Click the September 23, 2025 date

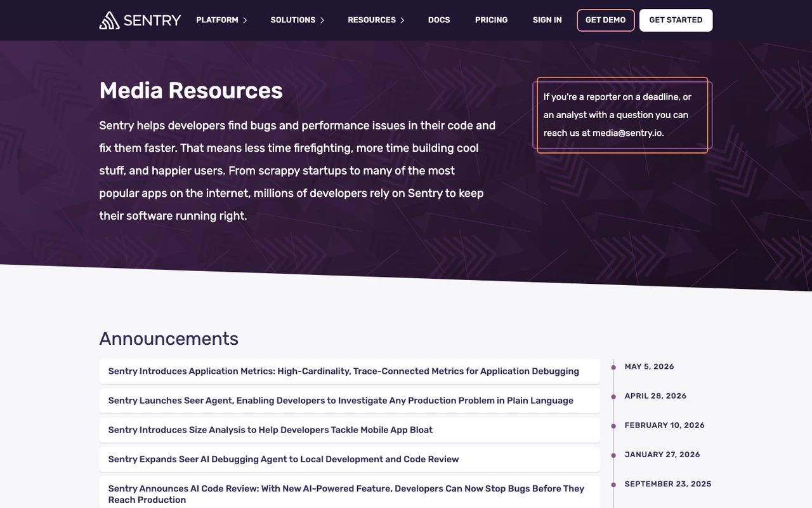click(668, 484)
